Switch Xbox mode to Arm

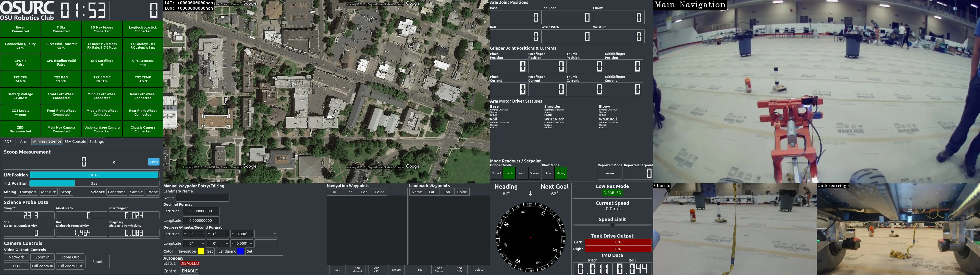(548, 173)
